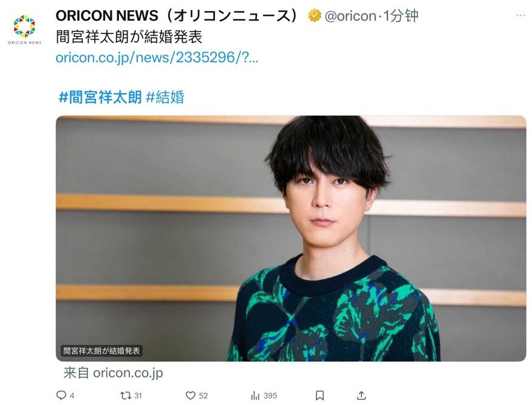Click the image caption 間宮祥太朗が結婚発表
The width and height of the screenshot is (532, 405).
pyautogui.click(x=101, y=351)
